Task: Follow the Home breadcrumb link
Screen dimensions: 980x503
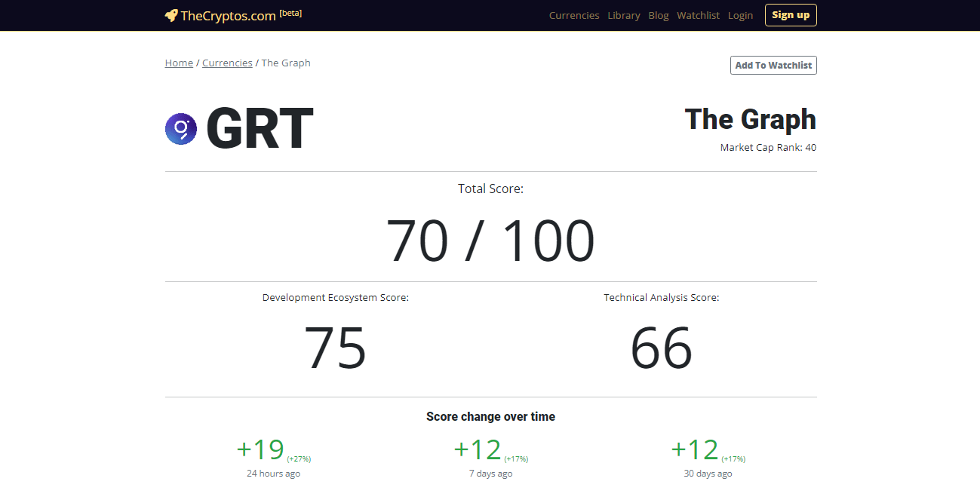Action: [x=179, y=63]
